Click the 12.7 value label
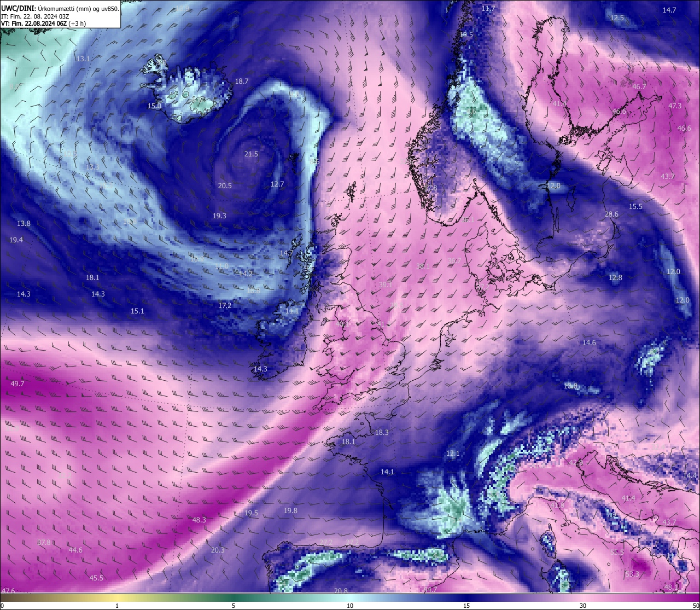The height and width of the screenshot is (610, 700). click(x=277, y=184)
